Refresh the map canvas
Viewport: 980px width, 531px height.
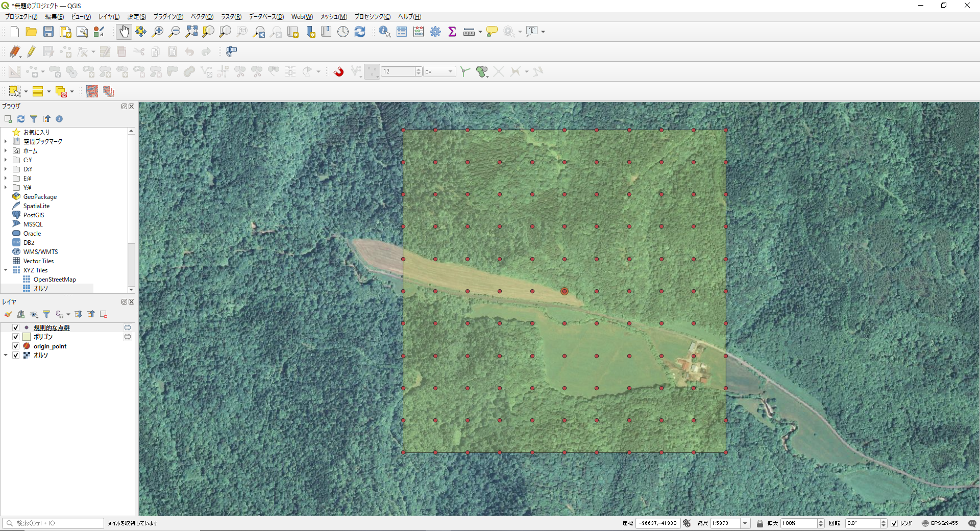click(360, 32)
